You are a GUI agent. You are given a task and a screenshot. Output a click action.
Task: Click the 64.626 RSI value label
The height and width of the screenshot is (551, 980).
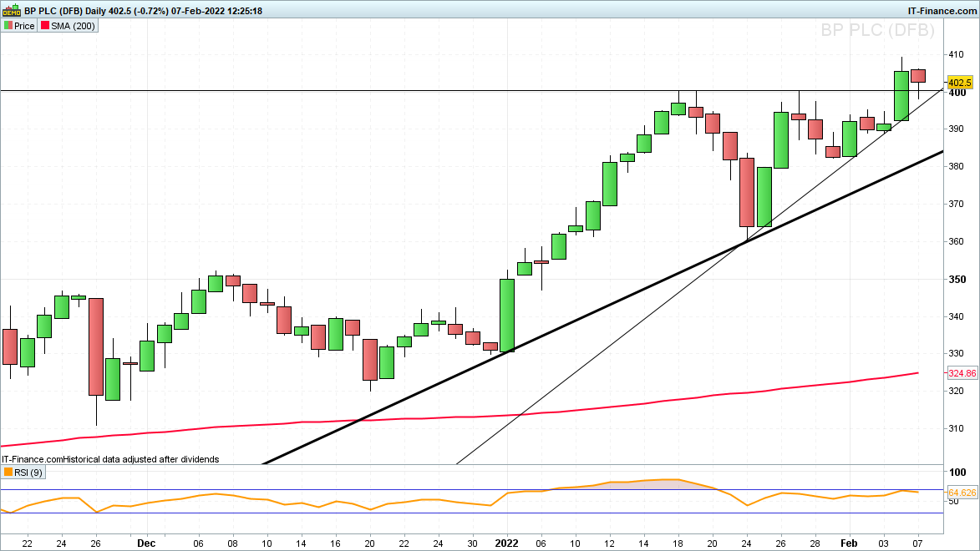(x=962, y=493)
